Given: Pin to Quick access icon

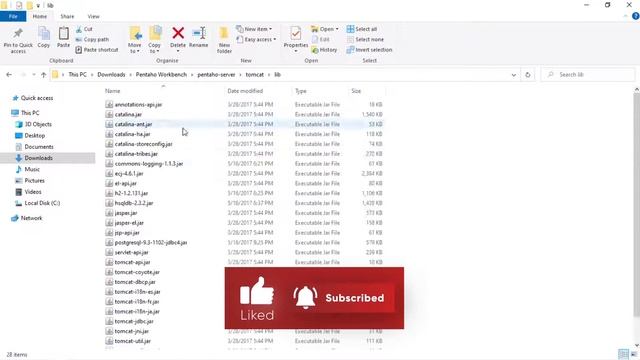Looking at the screenshot, I should click(x=18, y=40).
